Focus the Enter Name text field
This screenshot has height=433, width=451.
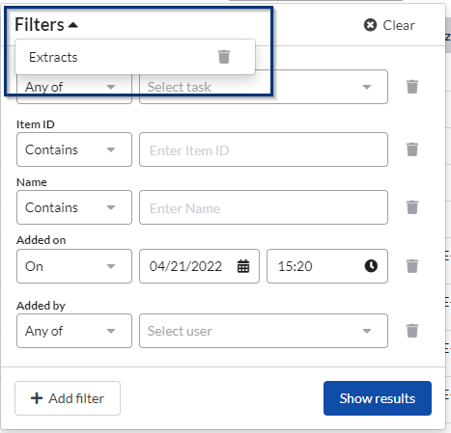click(263, 207)
